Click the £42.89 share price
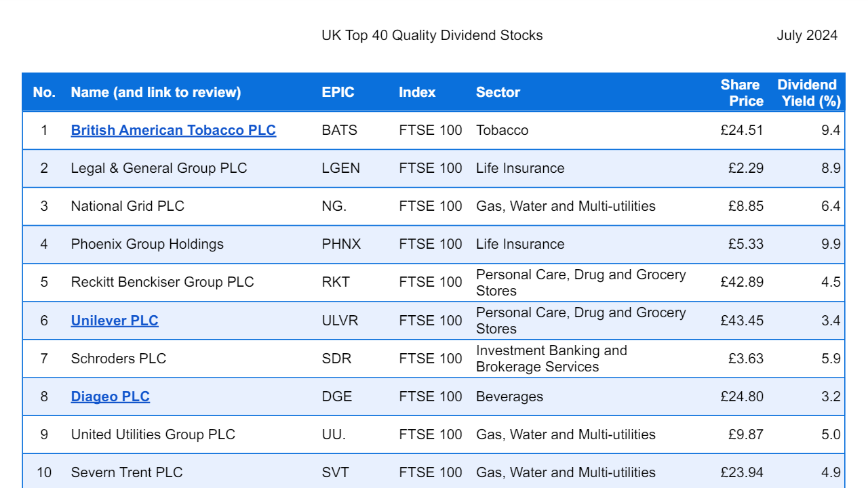 point(742,282)
